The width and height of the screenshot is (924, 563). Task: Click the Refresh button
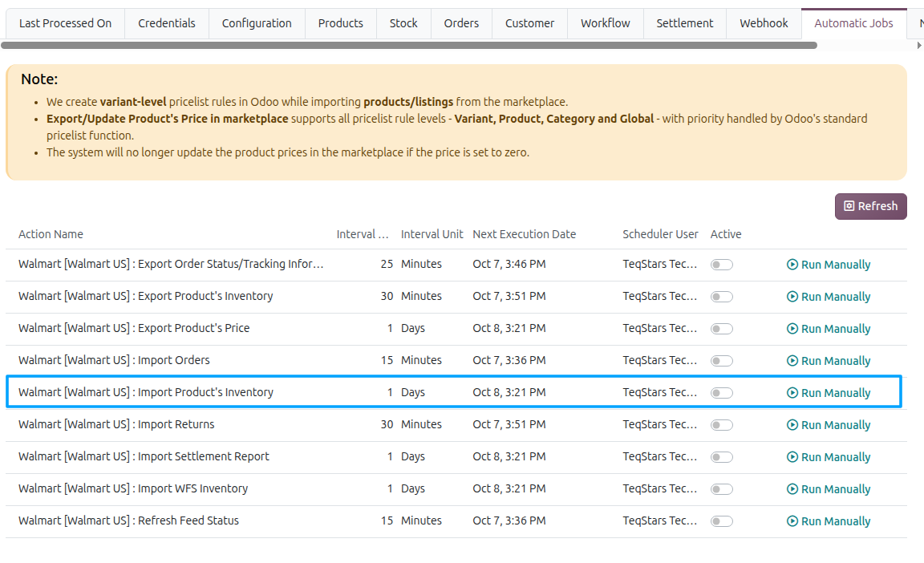870,206
